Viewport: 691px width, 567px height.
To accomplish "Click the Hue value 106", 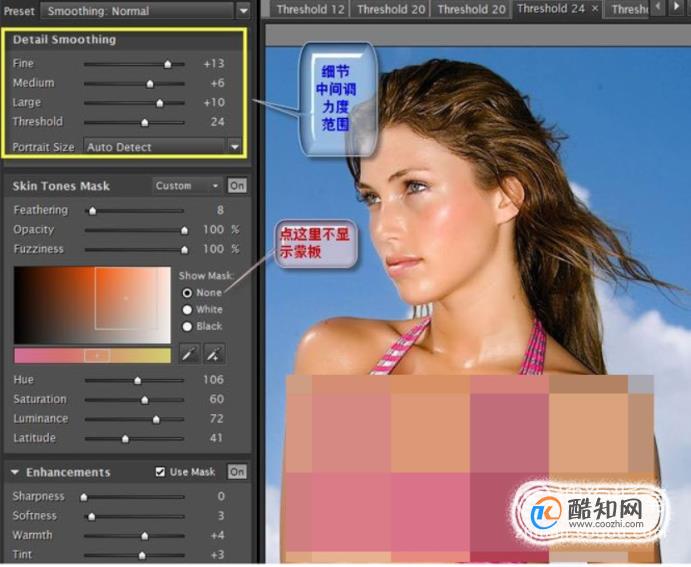I will click(x=213, y=380).
